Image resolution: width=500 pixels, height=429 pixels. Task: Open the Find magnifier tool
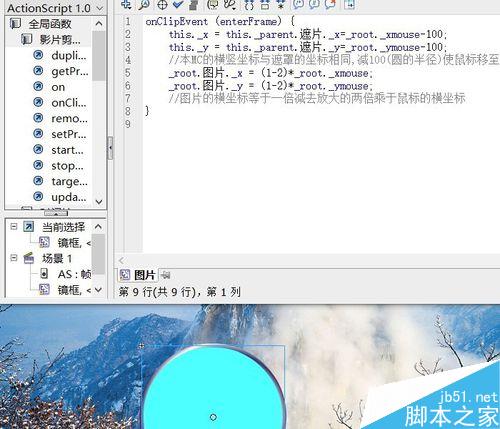click(144, 4)
